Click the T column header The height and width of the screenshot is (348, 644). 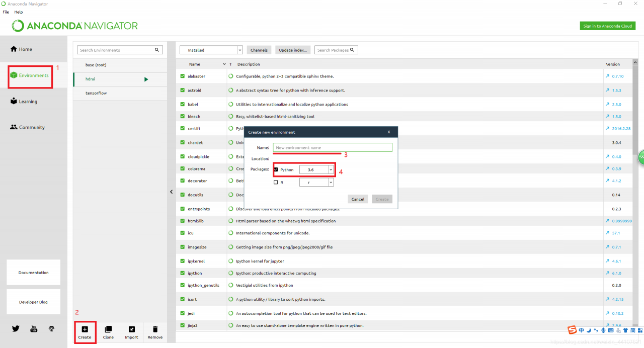pyautogui.click(x=230, y=64)
